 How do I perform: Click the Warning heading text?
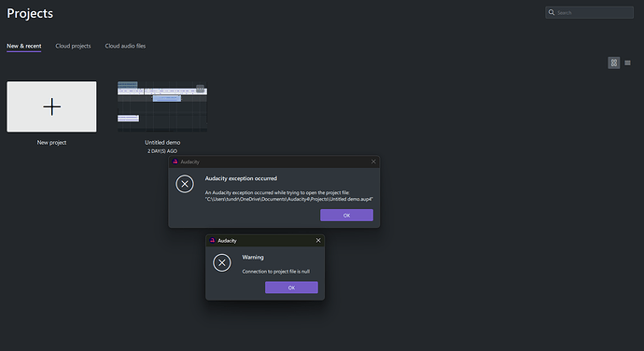click(x=253, y=258)
